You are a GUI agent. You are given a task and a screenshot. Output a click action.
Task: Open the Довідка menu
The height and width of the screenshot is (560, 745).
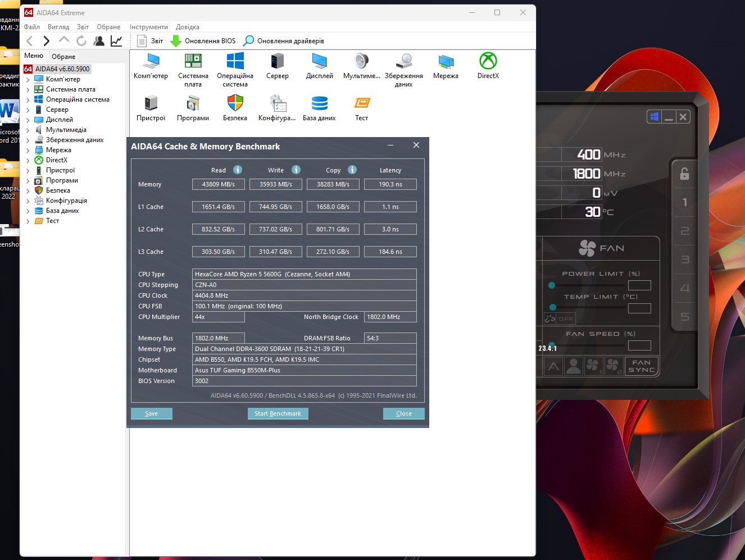(188, 27)
